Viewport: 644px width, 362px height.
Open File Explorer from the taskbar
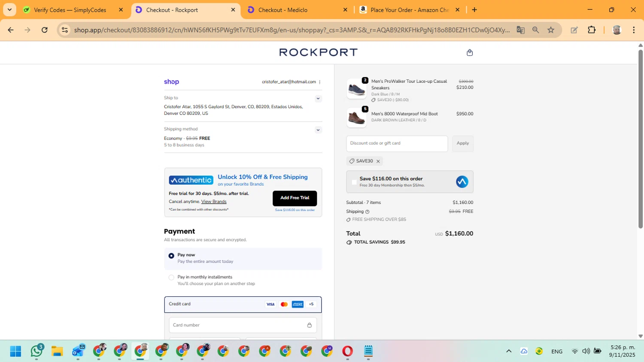pyautogui.click(x=57, y=351)
